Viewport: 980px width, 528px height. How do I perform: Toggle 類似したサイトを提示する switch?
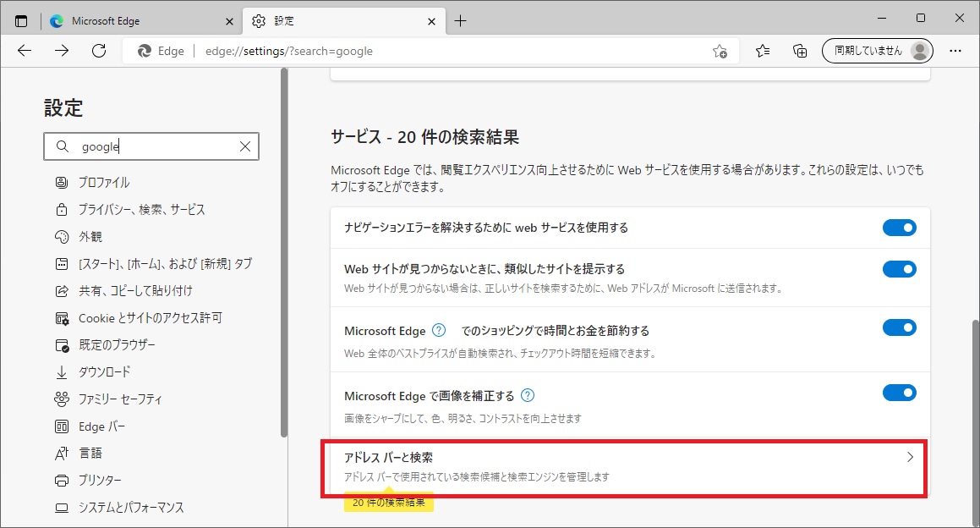coord(900,269)
